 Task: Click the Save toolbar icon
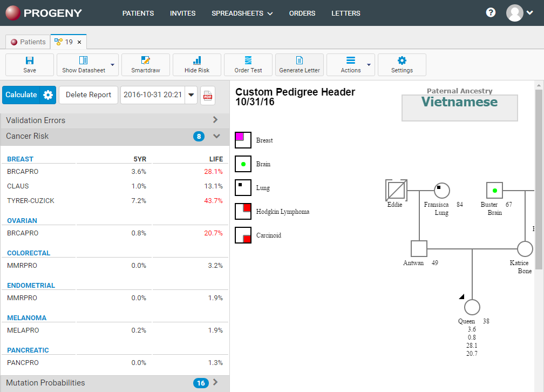pos(30,60)
